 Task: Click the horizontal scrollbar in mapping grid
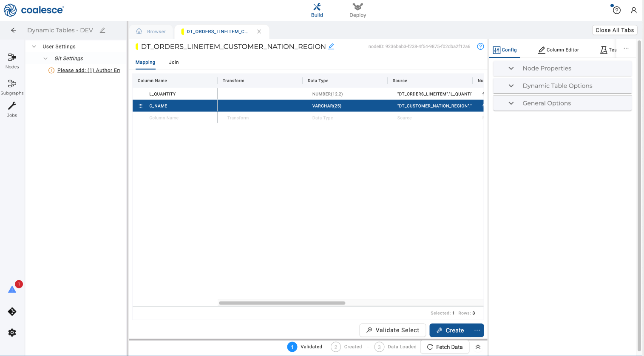282,303
